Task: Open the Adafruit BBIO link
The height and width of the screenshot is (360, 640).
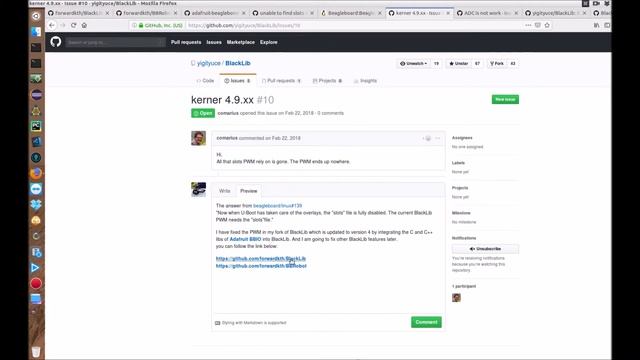Action: click(245, 239)
